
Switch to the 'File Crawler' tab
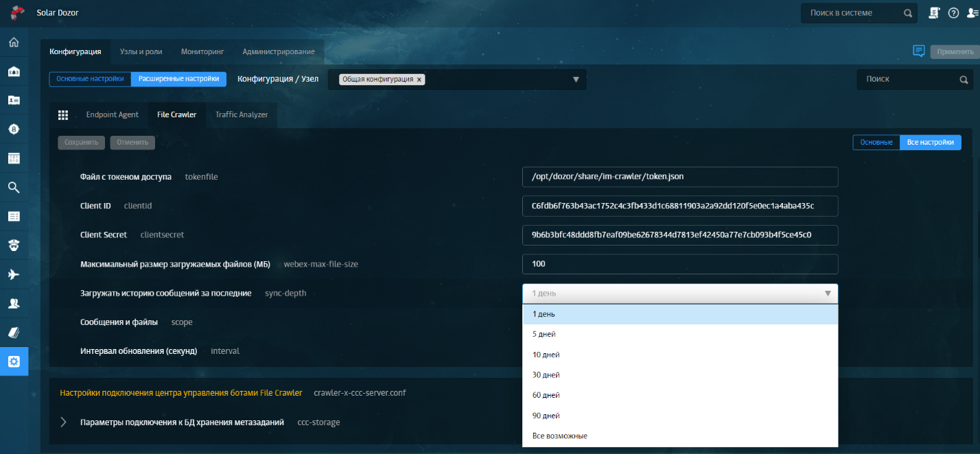point(176,115)
